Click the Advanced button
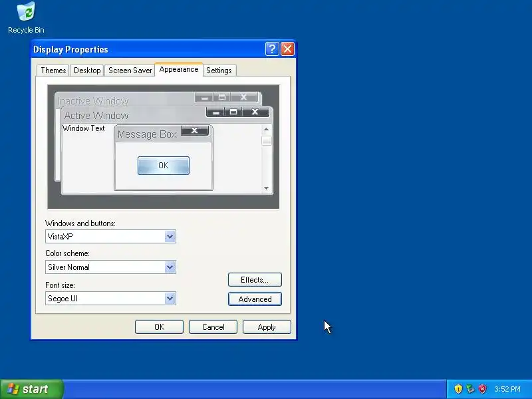This screenshot has width=532, height=399. pos(255,299)
